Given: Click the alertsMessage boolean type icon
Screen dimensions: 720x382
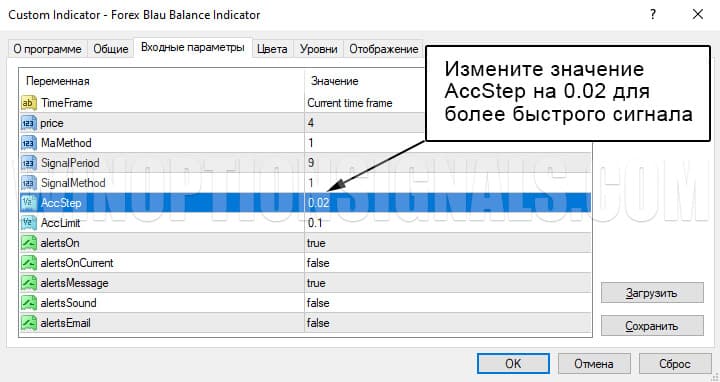Looking at the screenshot, I should (x=28, y=283).
